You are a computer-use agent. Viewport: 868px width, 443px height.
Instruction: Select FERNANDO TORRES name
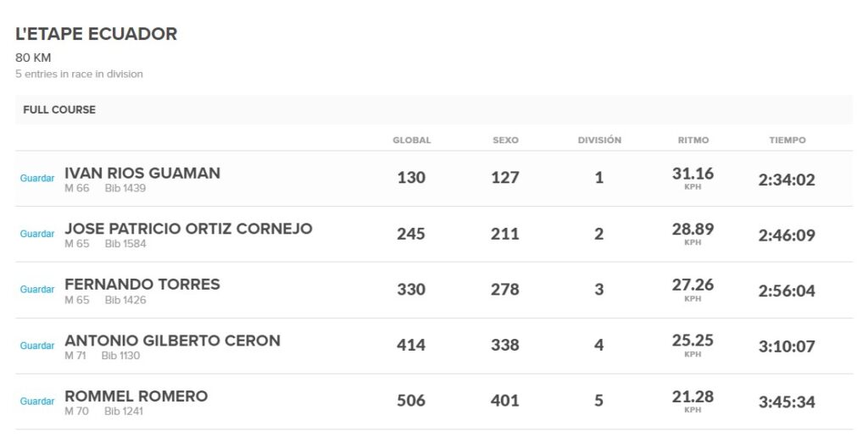click(x=142, y=285)
